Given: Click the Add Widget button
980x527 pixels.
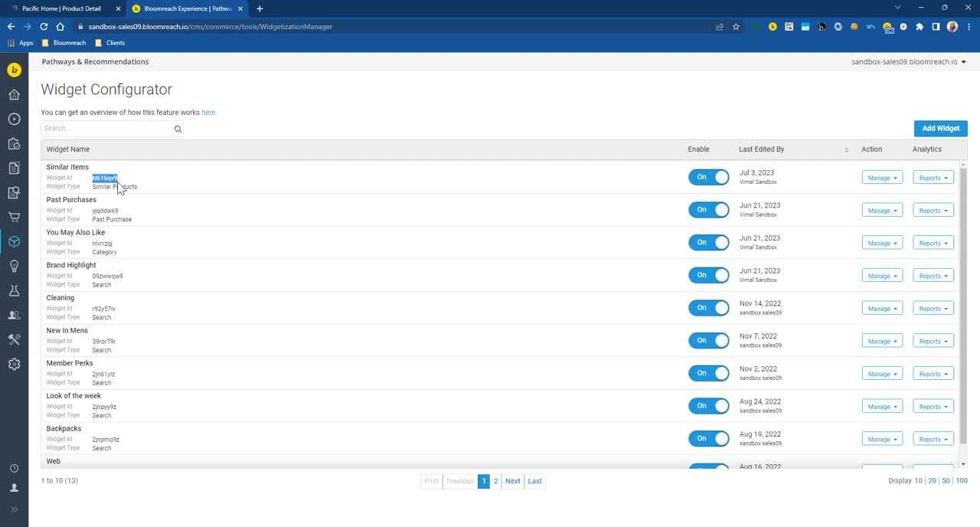Looking at the screenshot, I should [x=940, y=129].
